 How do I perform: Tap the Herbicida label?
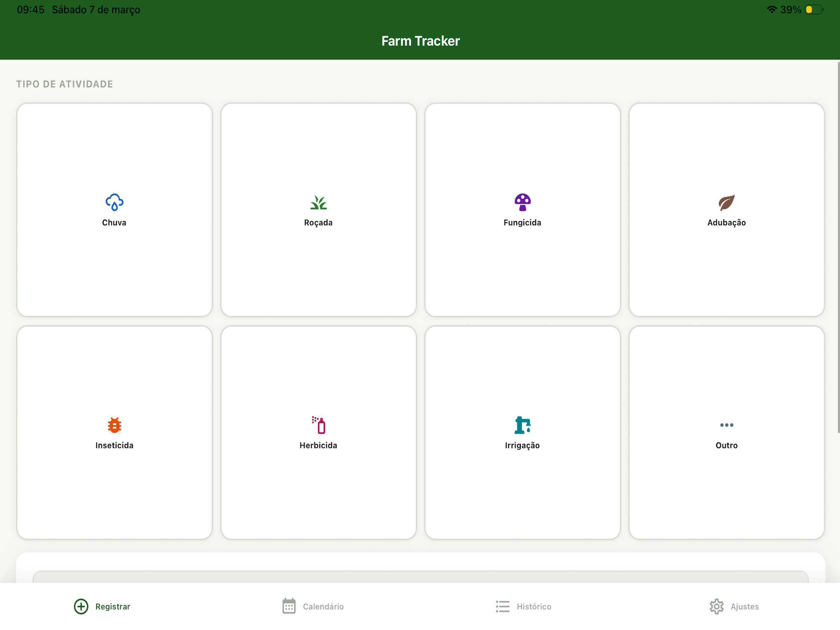[318, 445]
